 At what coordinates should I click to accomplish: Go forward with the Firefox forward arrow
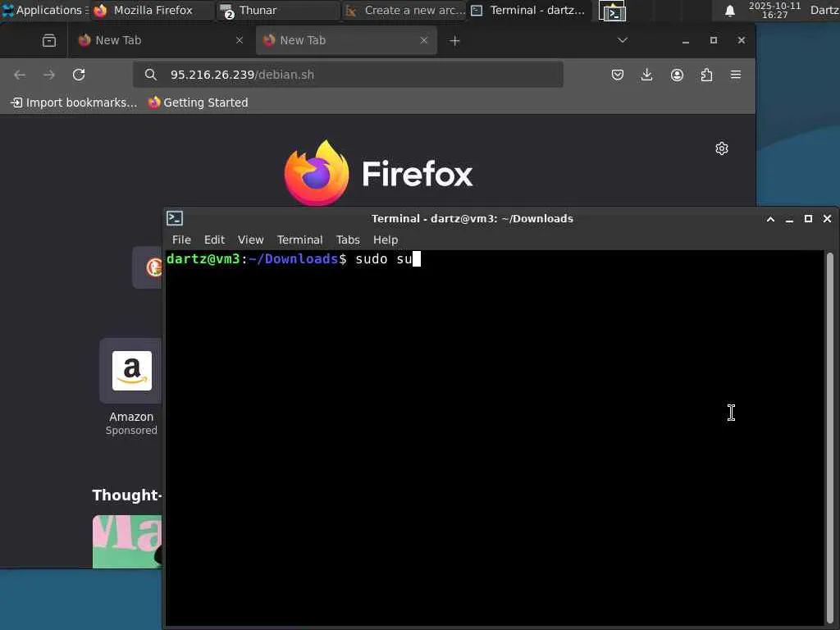click(49, 75)
